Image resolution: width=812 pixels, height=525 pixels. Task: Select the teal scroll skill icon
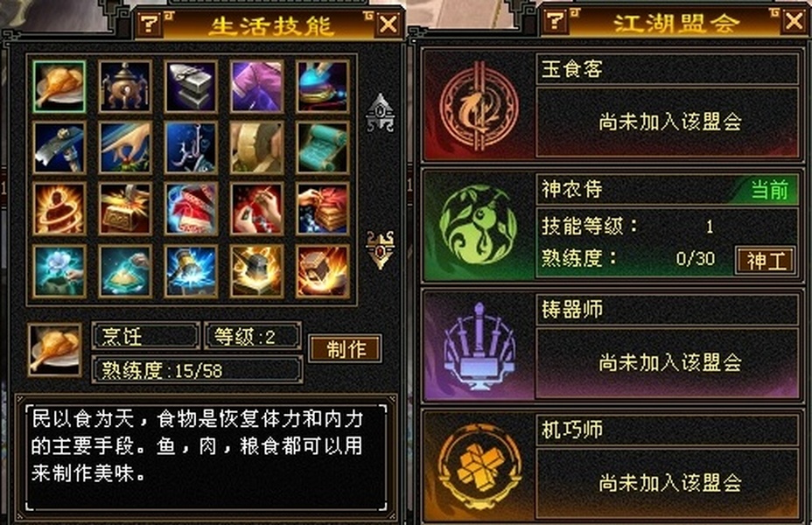(323, 148)
